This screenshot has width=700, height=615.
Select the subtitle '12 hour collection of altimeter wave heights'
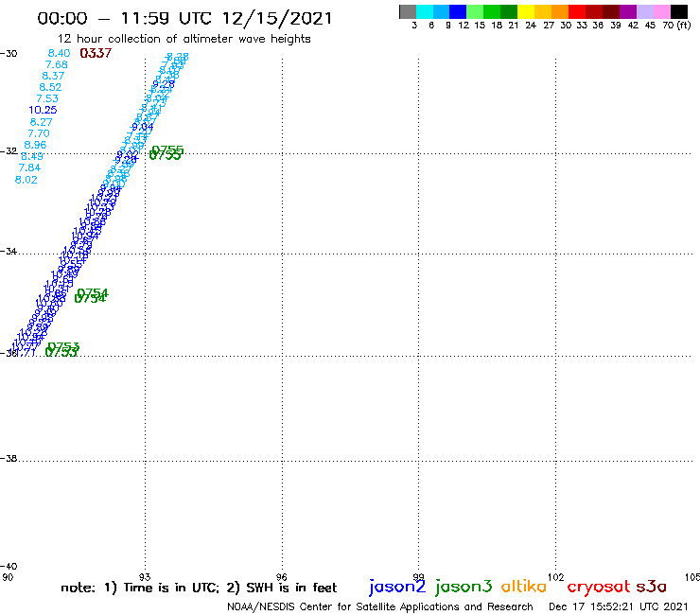pyautogui.click(x=184, y=39)
